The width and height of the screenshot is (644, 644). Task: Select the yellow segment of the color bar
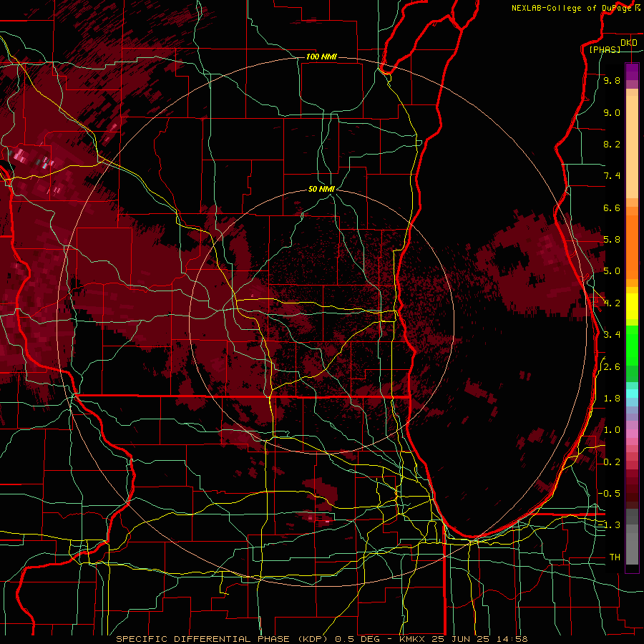point(632,306)
